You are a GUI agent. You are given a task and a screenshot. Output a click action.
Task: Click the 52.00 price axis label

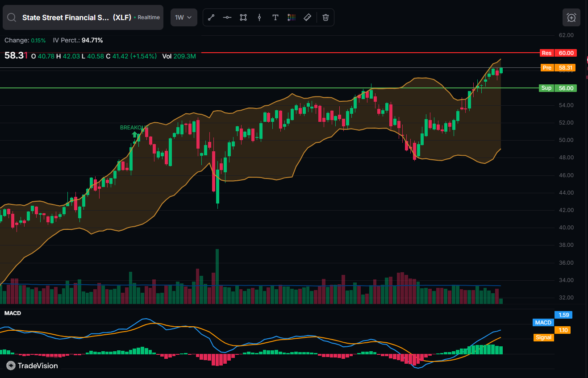pos(566,123)
